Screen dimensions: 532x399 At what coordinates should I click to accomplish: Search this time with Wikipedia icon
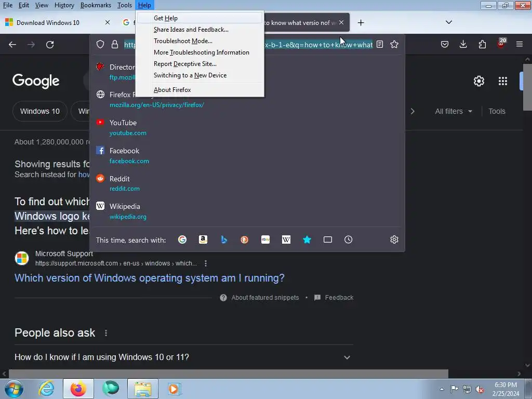coord(286,240)
